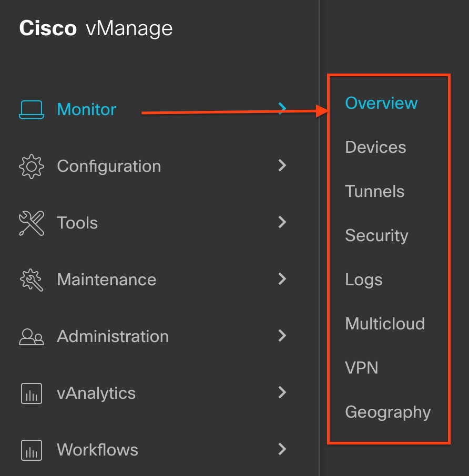Open Logs from the Monitor submenu
Viewport: 469px width, 476px height.
364,280
